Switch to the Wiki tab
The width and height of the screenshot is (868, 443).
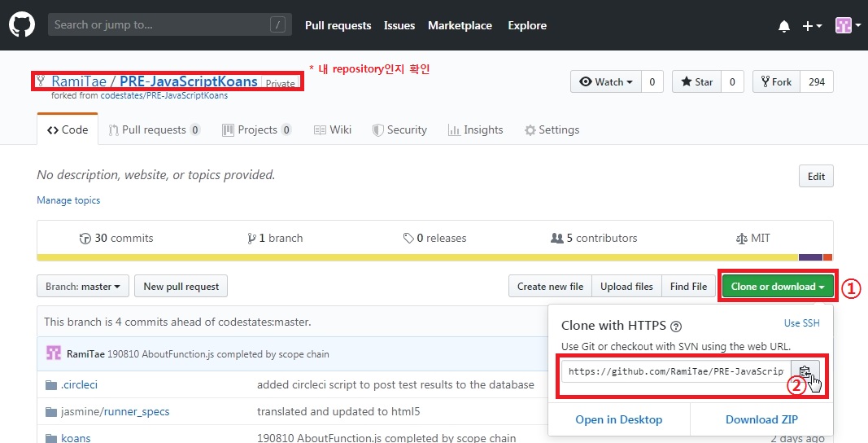click(333, 129)
